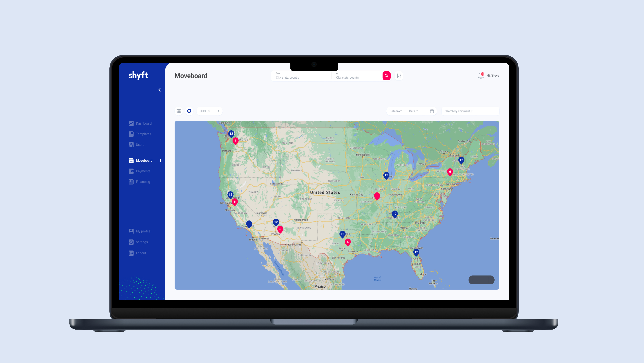Screen dimensions: 644x363
Task: Run search with the pink magnifier button
Action: click(387, 76)
